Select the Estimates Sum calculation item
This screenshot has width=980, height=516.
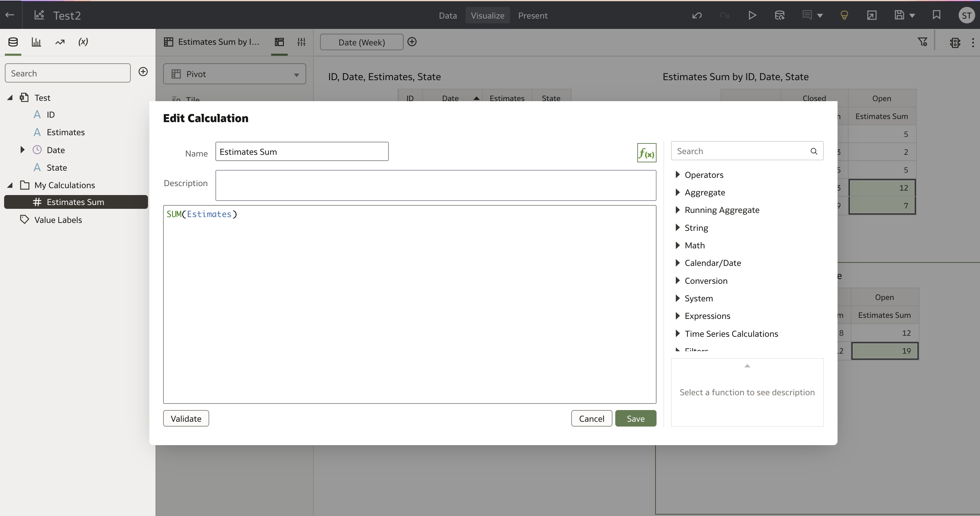76,202
